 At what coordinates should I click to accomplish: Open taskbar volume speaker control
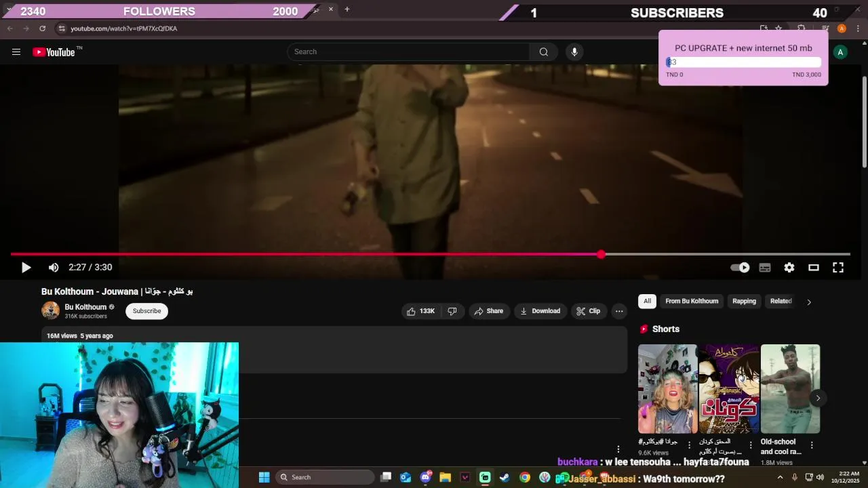820,477
